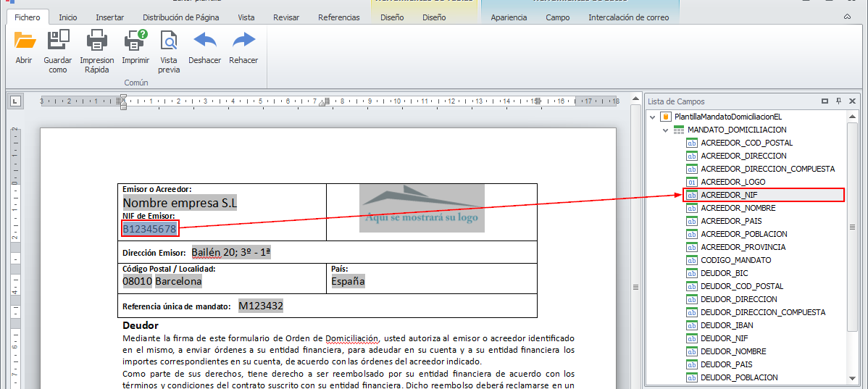Screen dimensions: 868x389
Task: Select the ACREEDOR_LOGO field
Action: pos(733,182)
